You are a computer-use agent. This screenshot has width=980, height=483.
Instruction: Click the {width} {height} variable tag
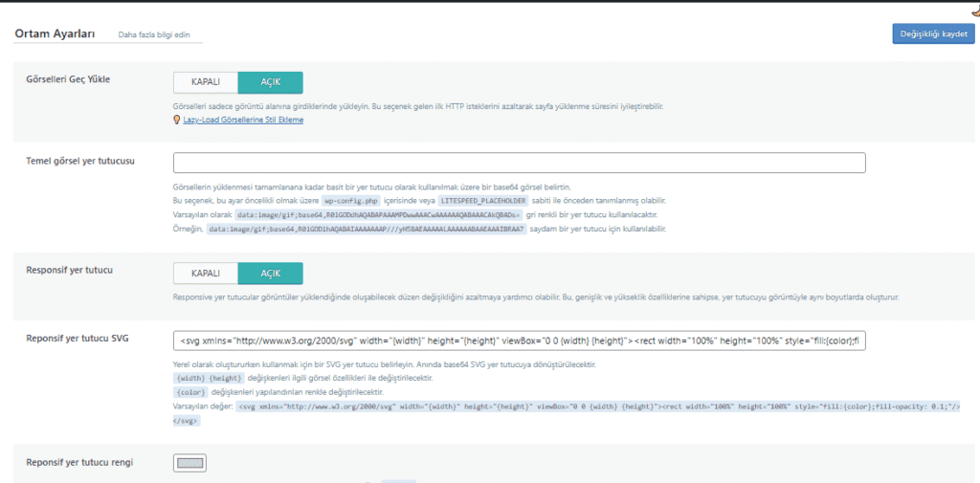tap(203, 379)
